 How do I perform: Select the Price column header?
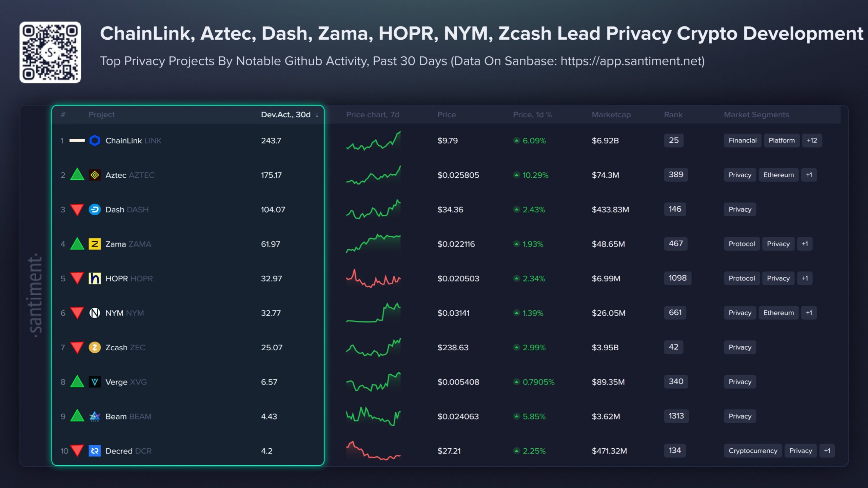point(447,115)
